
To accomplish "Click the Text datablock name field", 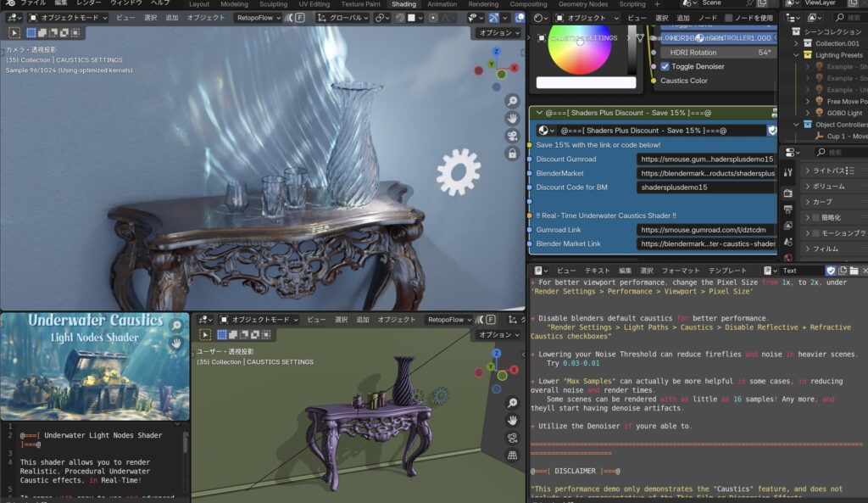I will tap(802, 271).
